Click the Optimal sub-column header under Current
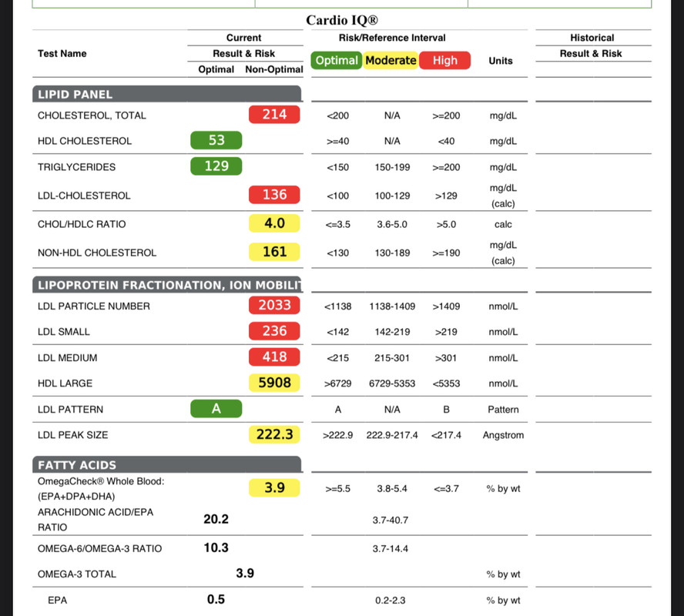 [x=216, y=69]
